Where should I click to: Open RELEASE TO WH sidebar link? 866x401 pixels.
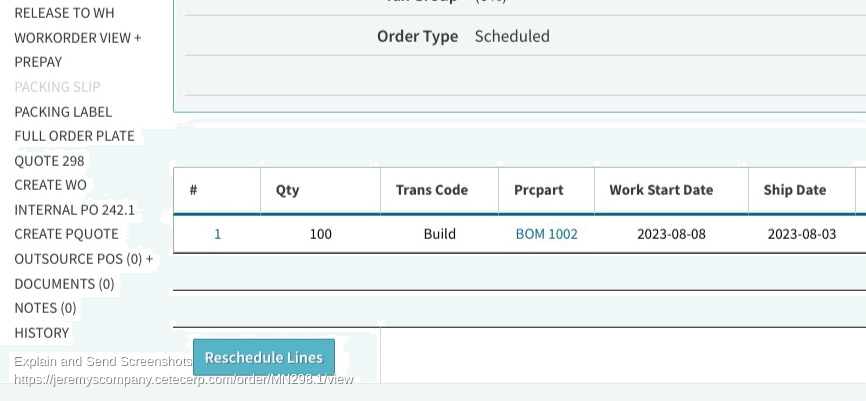[64, 13]
